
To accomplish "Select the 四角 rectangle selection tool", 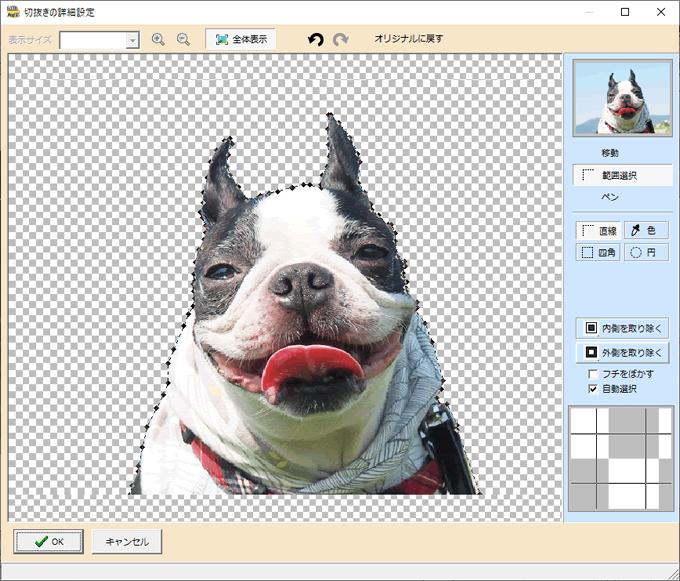I will (x=598, y=252).
